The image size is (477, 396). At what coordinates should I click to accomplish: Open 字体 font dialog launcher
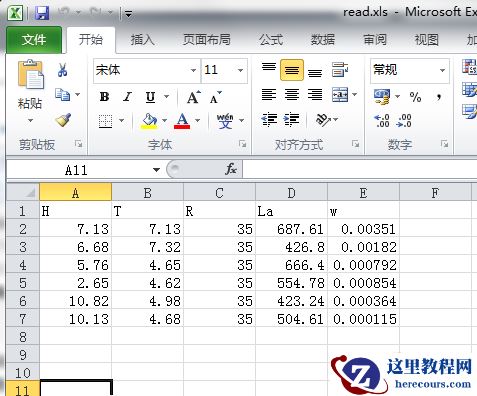tap(242, 144)
